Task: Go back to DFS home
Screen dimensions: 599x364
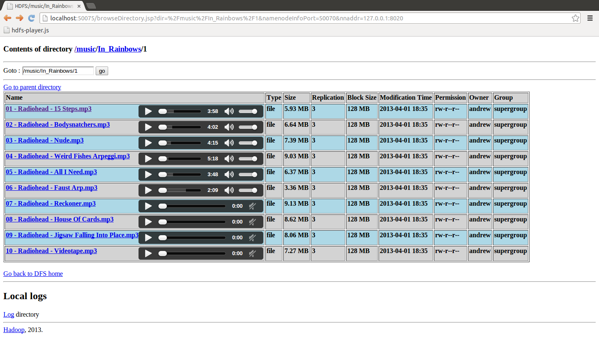Action: point(33,274)
